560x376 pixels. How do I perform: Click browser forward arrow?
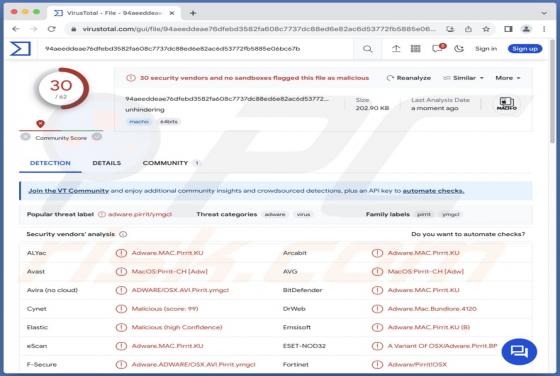pyautogui.click(x=34, y=29)
